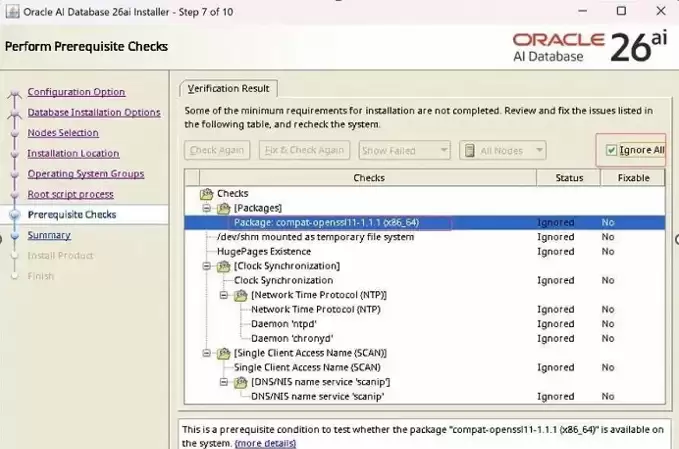
Task: Select the Verification Result tab
Action: pos(228,88)
